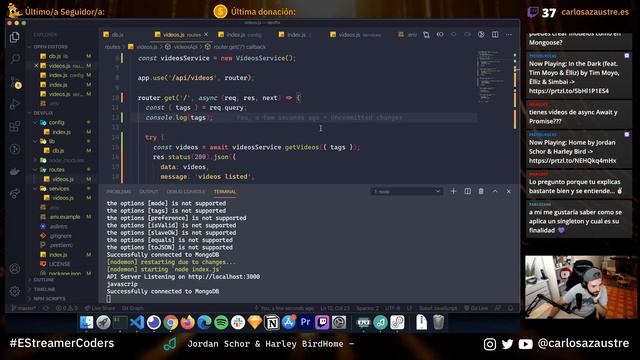Open Notion from the Dock
Viewport: 640px width, 360px height.
coord(272,322)
